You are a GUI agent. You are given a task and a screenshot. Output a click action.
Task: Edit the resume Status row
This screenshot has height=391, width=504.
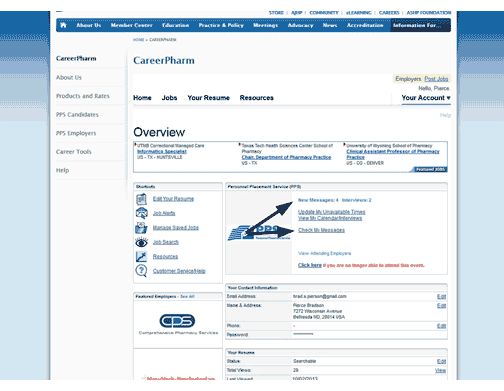coord(441,361)
